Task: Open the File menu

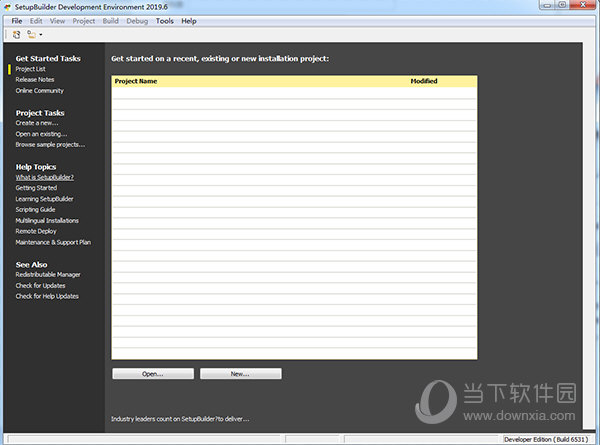Action: 16,21
